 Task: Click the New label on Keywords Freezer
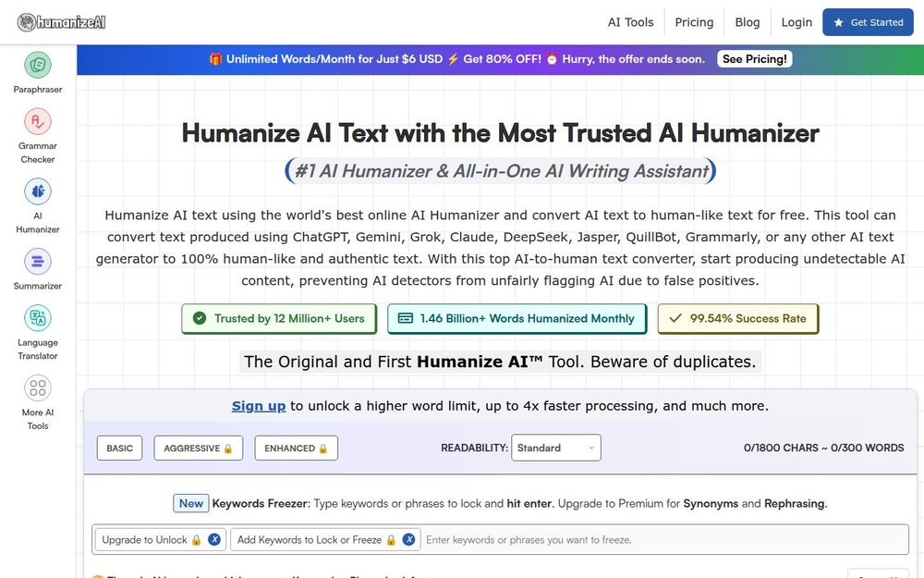tap(191, 503)
